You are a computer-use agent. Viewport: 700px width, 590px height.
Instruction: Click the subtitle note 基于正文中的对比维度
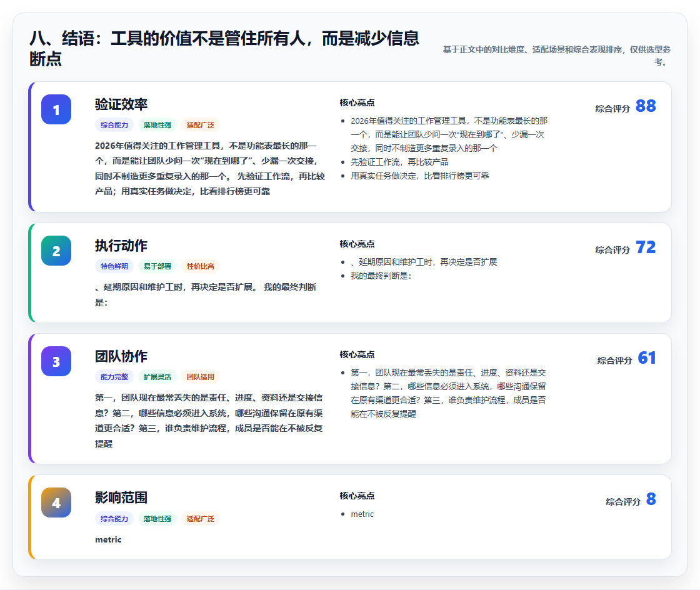[x=557, y=56]
